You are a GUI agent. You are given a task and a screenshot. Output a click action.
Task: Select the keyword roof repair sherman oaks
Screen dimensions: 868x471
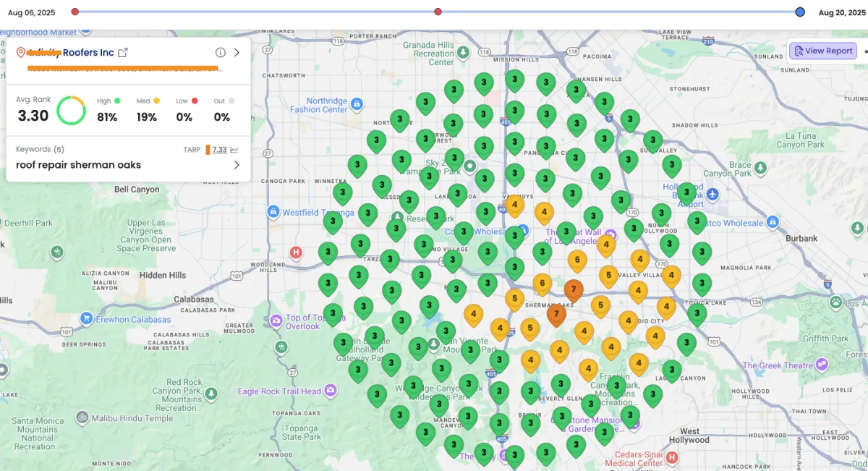[78, 165]
